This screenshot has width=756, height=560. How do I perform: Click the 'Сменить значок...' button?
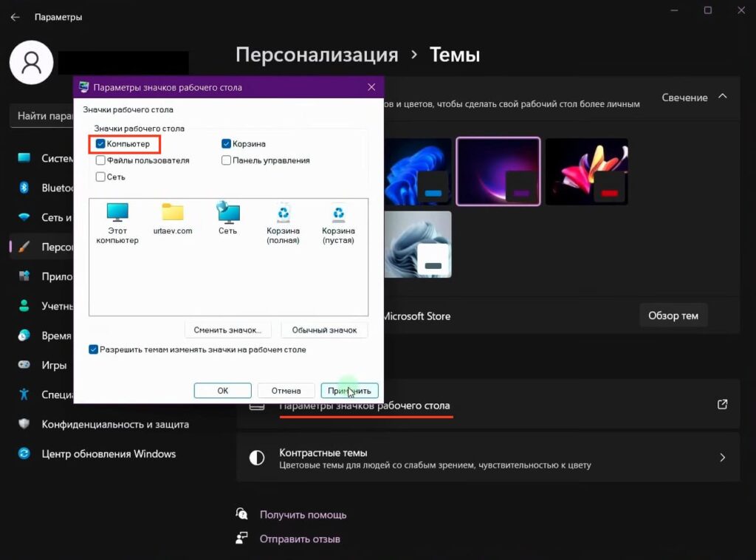pyautogui.click(x=227, y=330)
